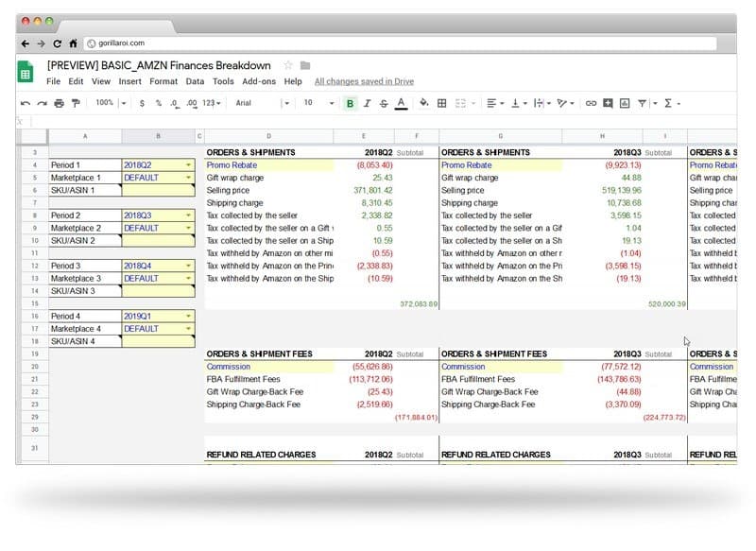Toggle strikethrough formatting
This screenshot has height=551, width=756.
point(383,103)
